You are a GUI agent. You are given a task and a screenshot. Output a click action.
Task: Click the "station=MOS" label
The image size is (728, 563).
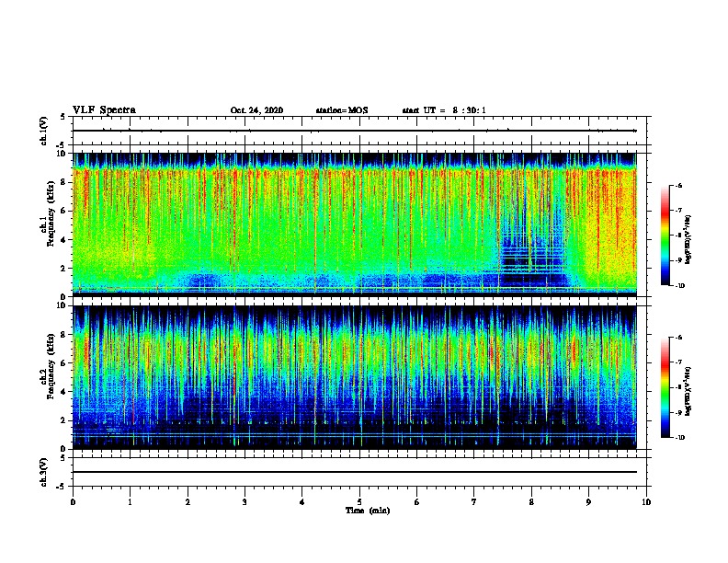pos(342,110)
